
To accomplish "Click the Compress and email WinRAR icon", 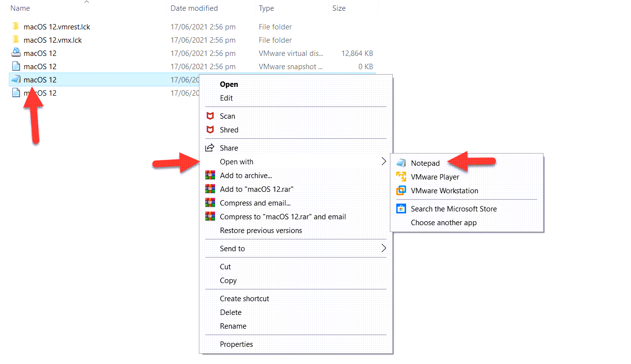I will click(211, 203).
